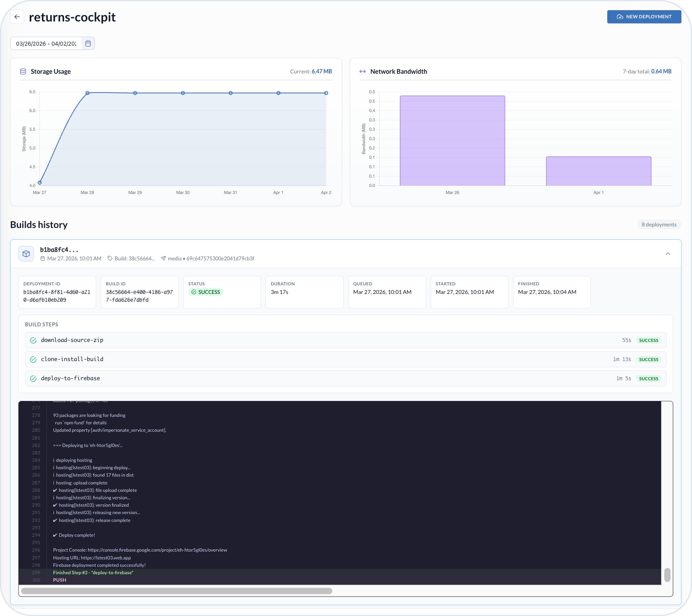The height and width of the screenshot is (616, 692).
Task: Select the deploy-to-firebase build step
Action: point(346,378)
